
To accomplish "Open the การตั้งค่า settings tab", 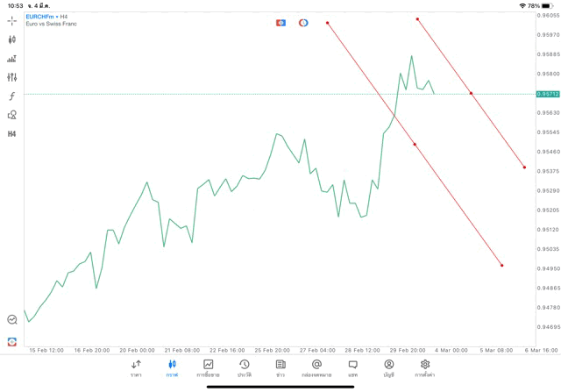I will pos(425,368).
